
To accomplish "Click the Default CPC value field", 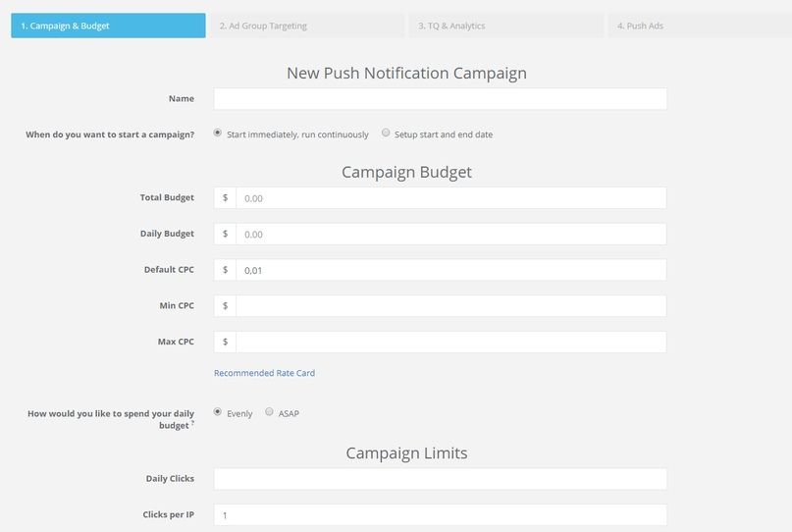I will [451, 270].
